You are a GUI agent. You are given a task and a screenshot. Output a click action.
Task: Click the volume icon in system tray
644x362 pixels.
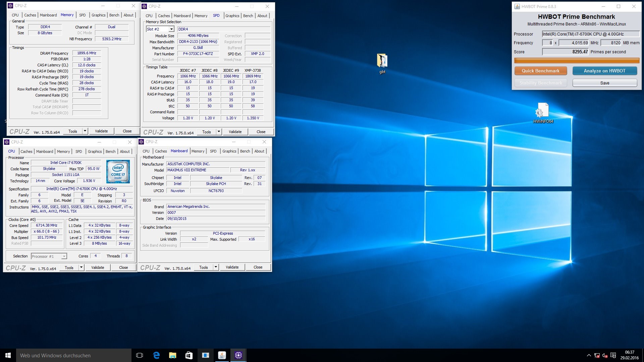click(x=605, y=355)
